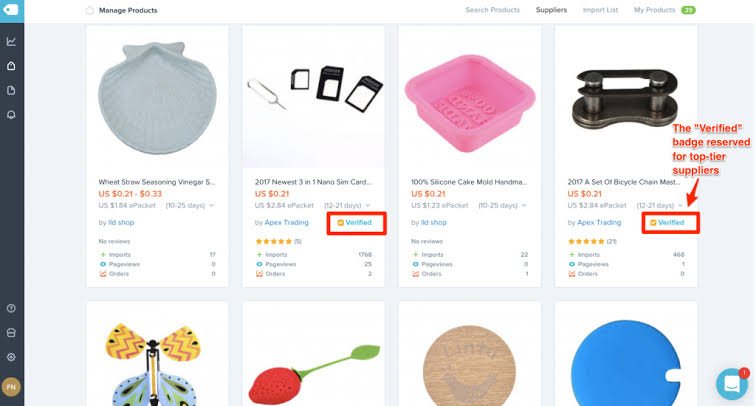Open the pink silicone cake mold thumbnail
The width and height of the screenshot is (756, 406).
coord(470,95)
